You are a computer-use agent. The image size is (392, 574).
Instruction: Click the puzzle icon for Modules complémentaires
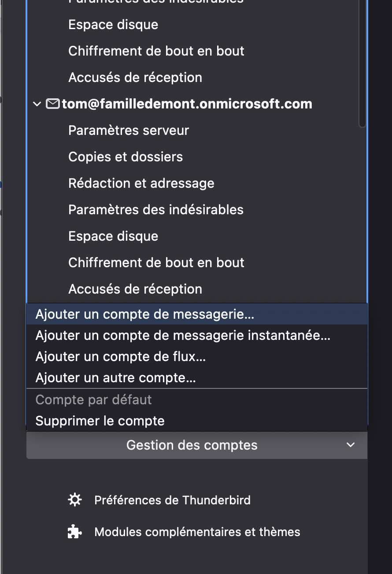74,532
